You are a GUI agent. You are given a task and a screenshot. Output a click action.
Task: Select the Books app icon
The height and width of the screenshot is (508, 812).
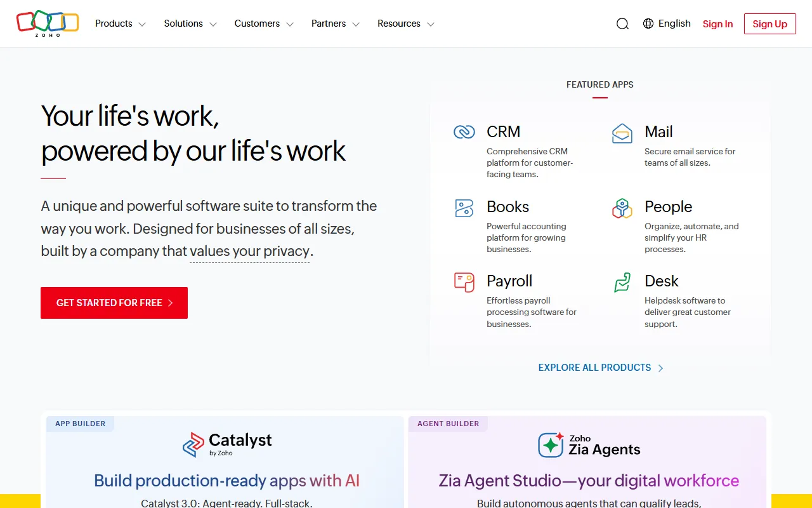(464, 208)
